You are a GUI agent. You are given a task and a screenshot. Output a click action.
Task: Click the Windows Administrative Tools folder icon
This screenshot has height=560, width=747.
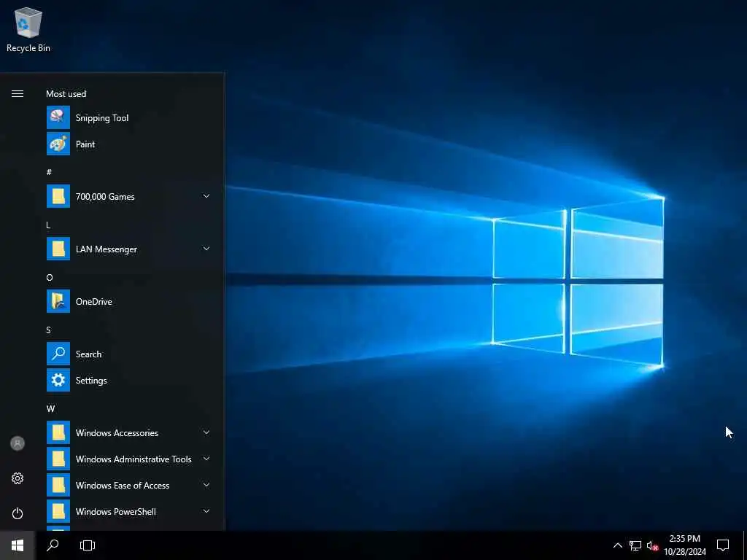[58, 459]
